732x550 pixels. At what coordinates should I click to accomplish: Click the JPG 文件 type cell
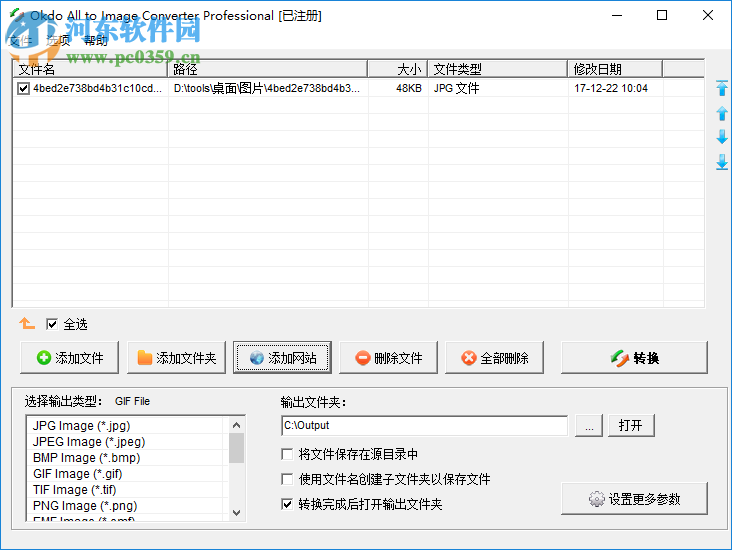point(498,88)
